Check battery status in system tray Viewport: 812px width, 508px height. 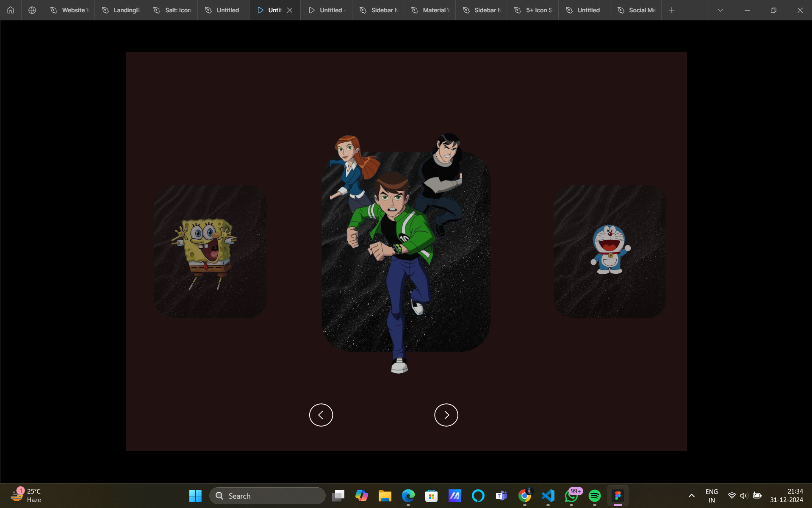[x=757, y=496]
